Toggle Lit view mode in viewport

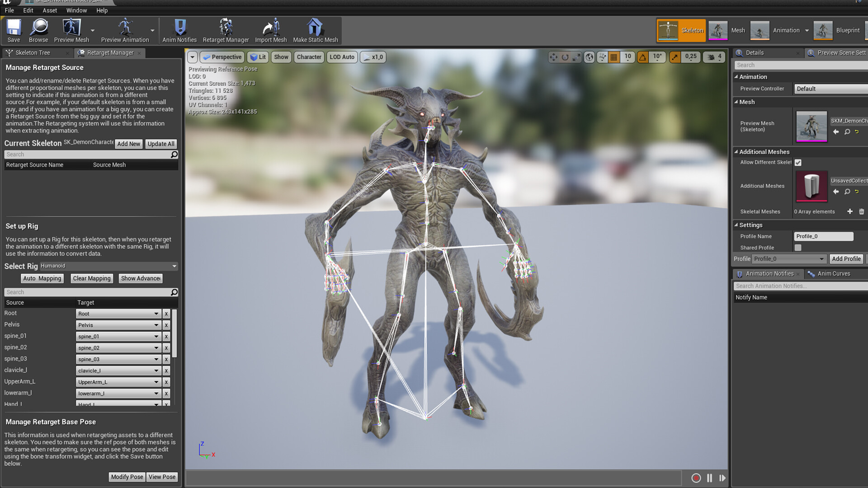pyautogui.click(x=258, y=57)
